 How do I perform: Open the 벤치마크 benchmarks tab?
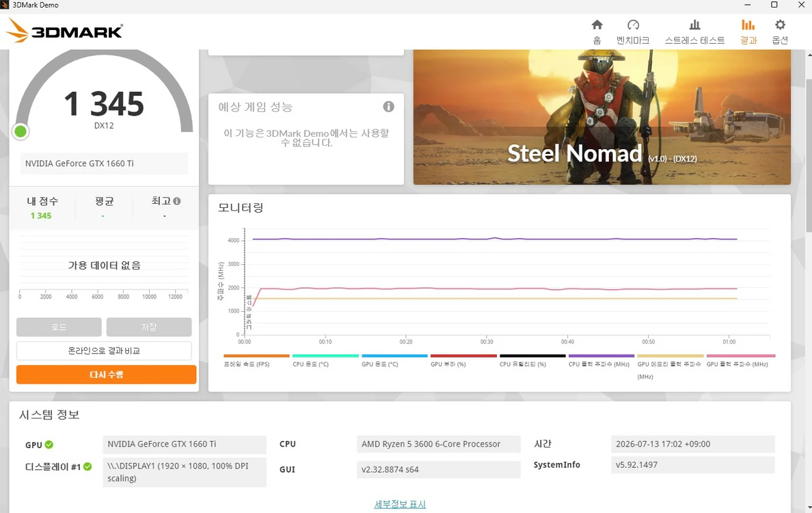click(x=633, y=31)
